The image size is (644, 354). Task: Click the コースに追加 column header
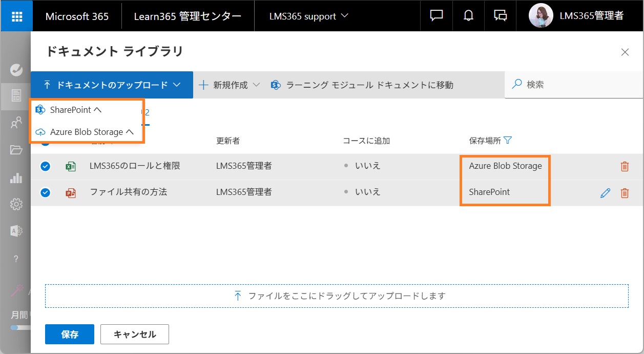[x=367, y=141]
